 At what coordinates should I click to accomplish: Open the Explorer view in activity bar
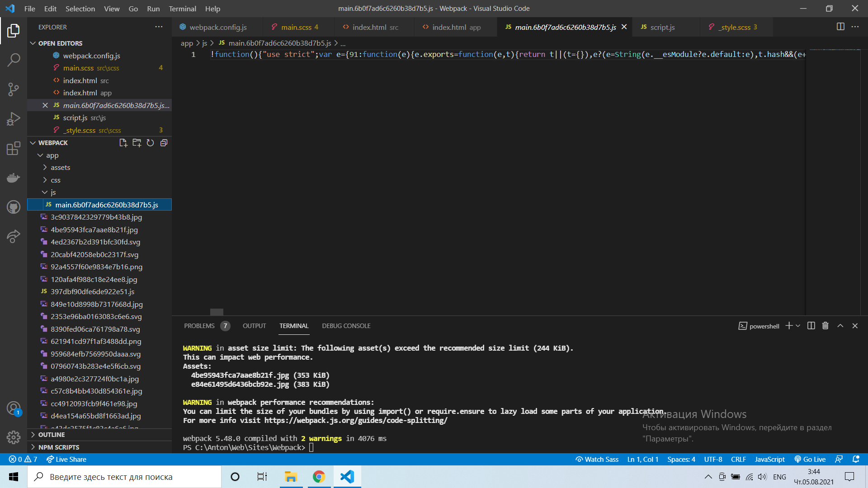click(x=14, y=31)
